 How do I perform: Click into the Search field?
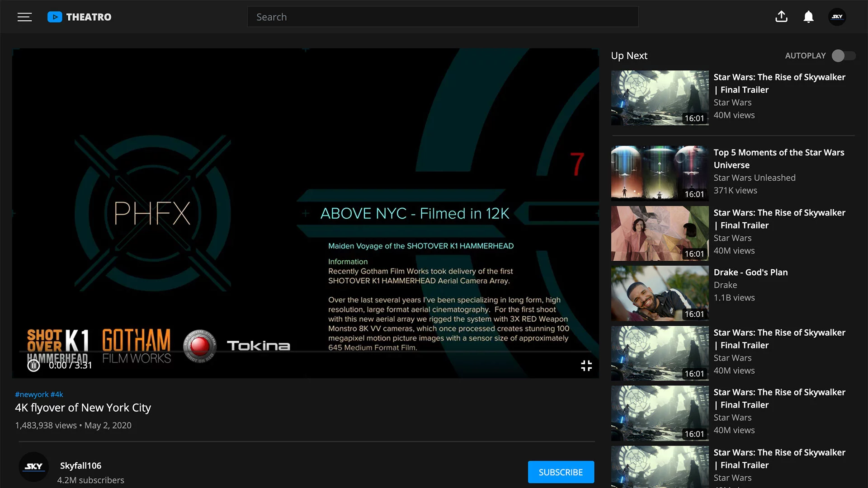(443, 17)
